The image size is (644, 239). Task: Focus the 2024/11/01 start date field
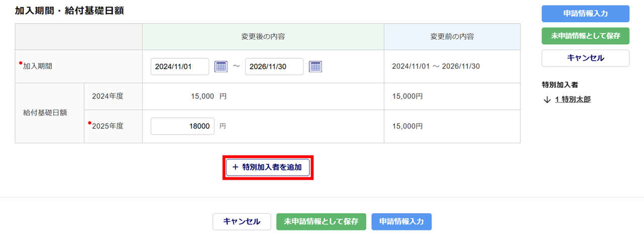[180, 66]
